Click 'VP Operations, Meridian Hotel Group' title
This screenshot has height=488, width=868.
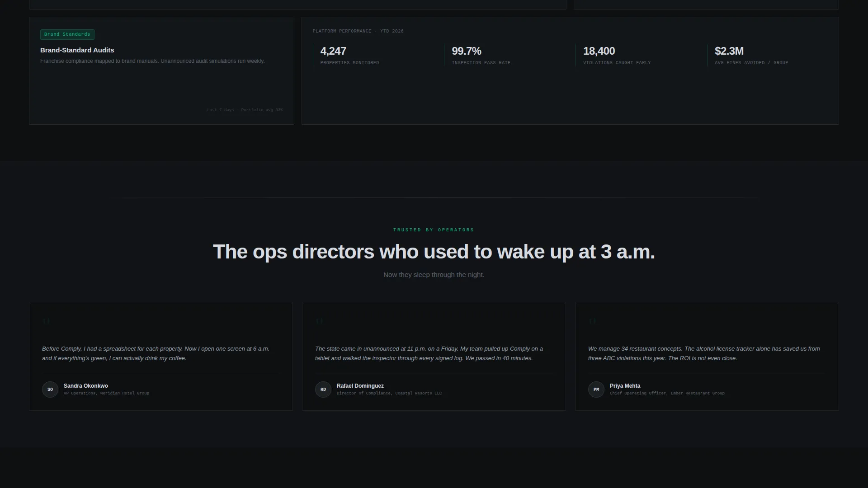[x=106, y=393]
